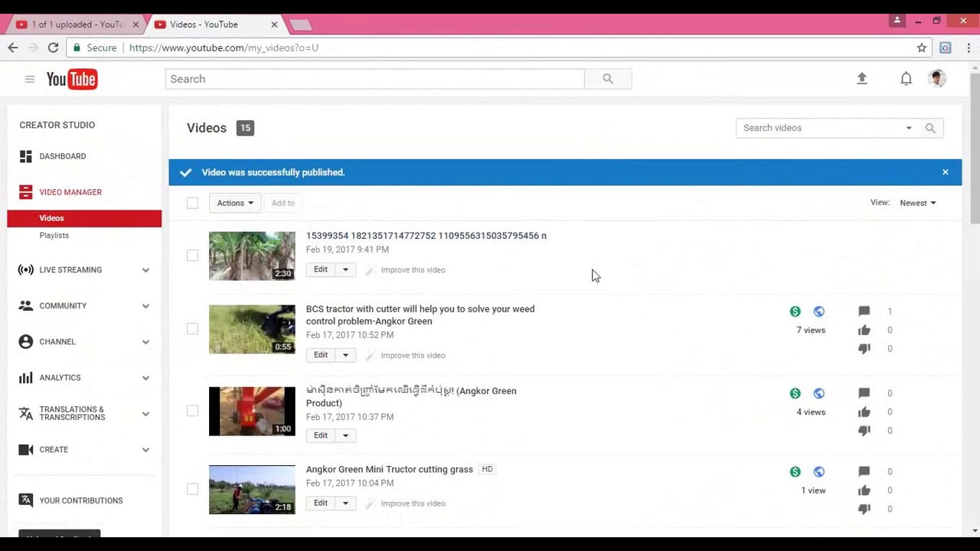Bookmark the page with the star icon
Image resolution: width=980 pixels, height=551 pixels.
tap(922, 47)
